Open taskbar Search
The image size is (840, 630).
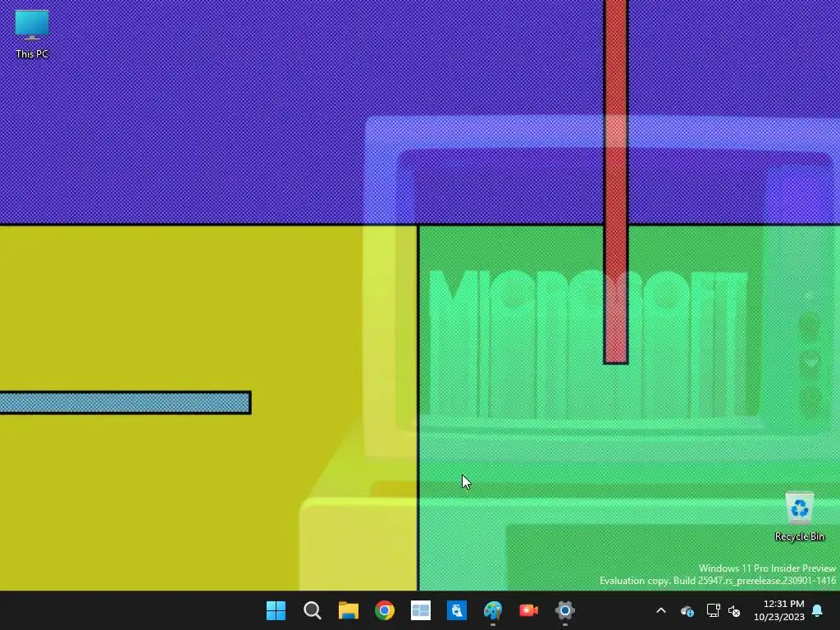click(312, 610)
